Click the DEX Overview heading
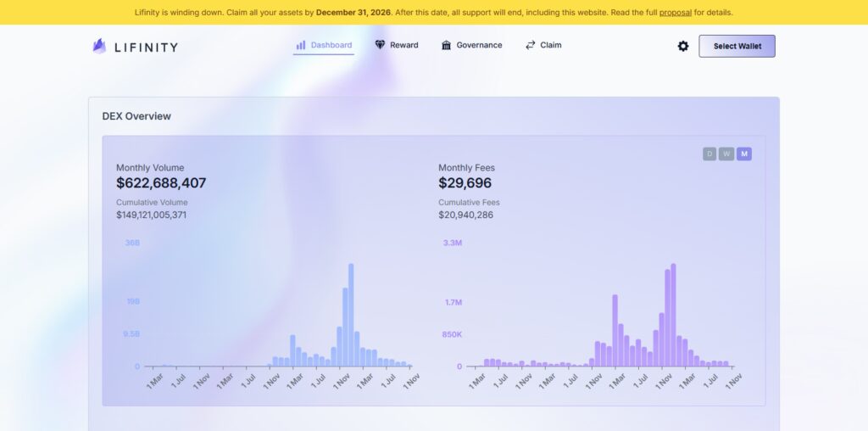Screen dimensions: 868x431 [136, 116]
